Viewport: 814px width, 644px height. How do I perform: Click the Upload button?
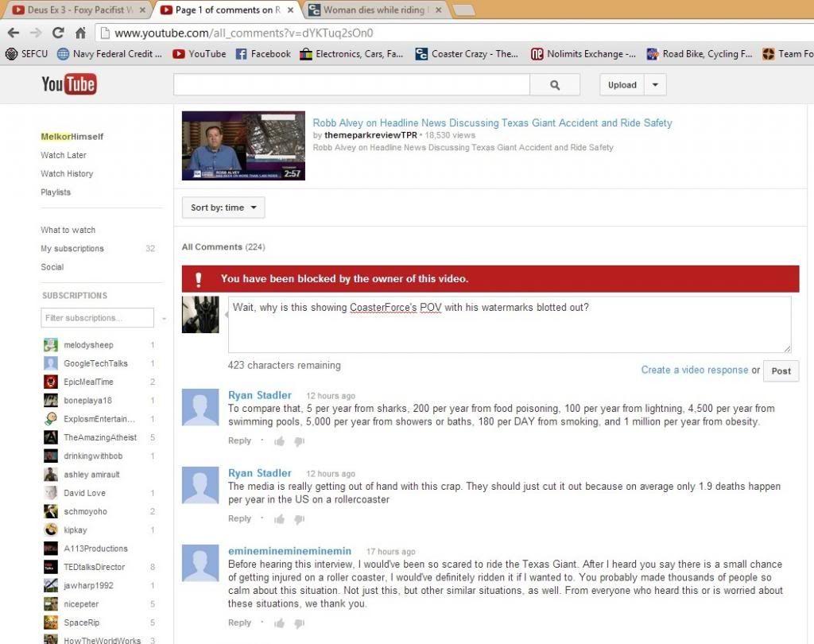pos(622,84)
